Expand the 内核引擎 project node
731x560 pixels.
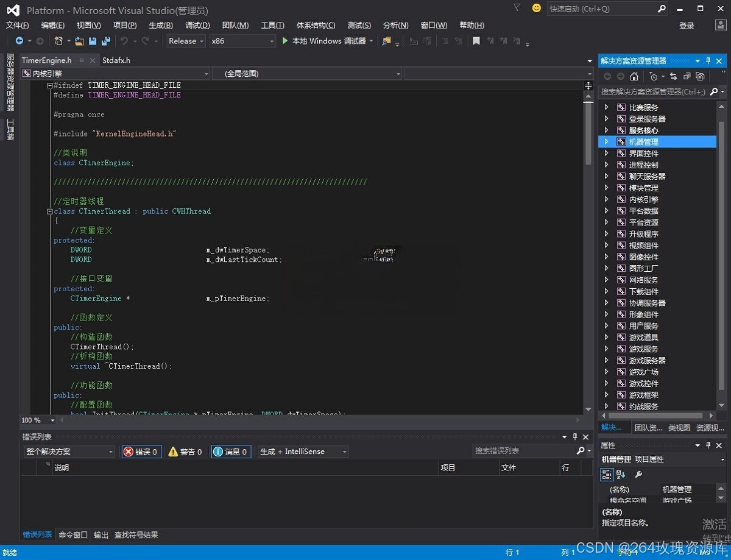[x=606, y=199]
